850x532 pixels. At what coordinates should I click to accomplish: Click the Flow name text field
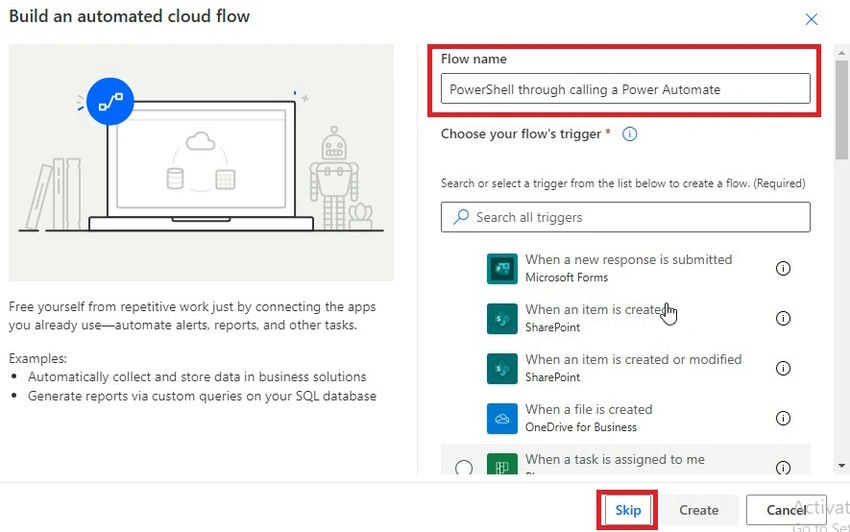point(626,89)
